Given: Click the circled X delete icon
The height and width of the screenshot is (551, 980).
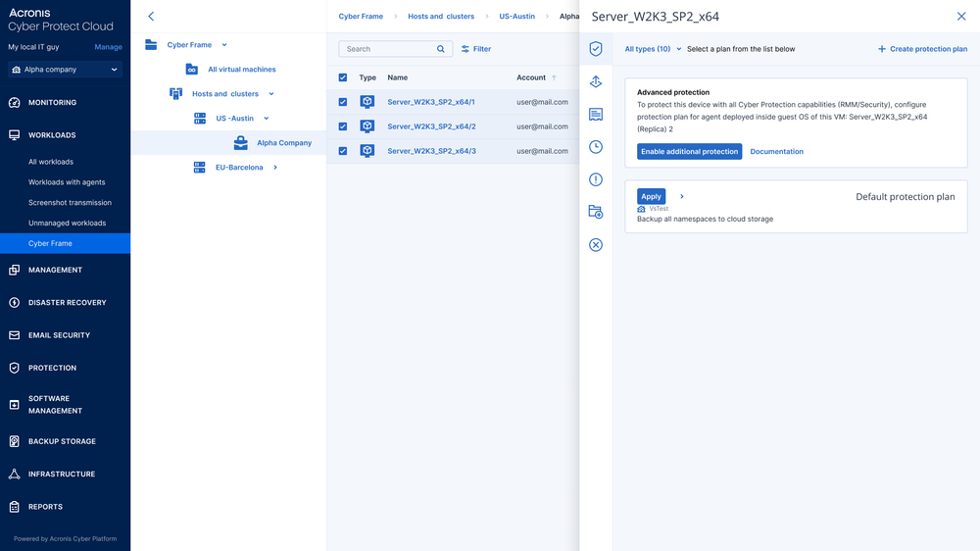Looking at the screenshot, I should point(595,244).
